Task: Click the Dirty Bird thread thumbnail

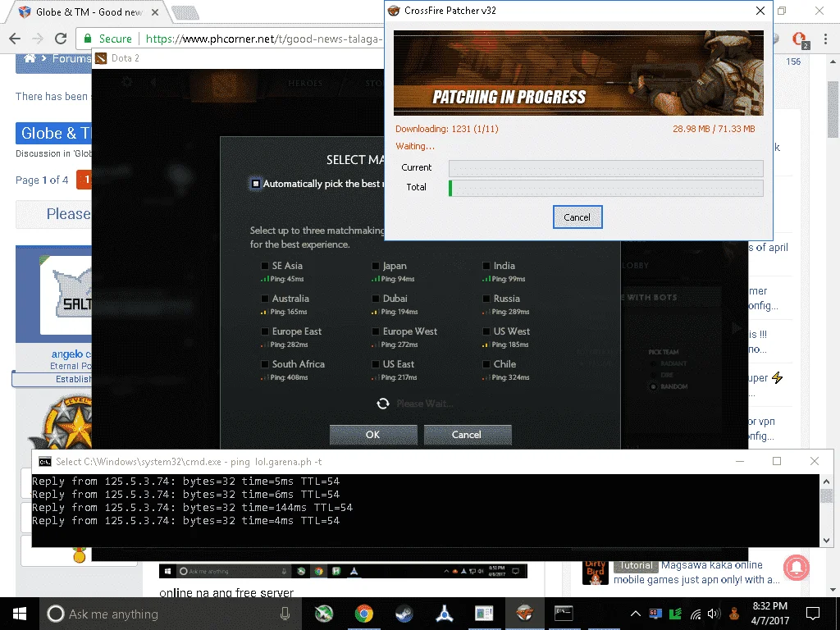Action: [x=596, y=572]
